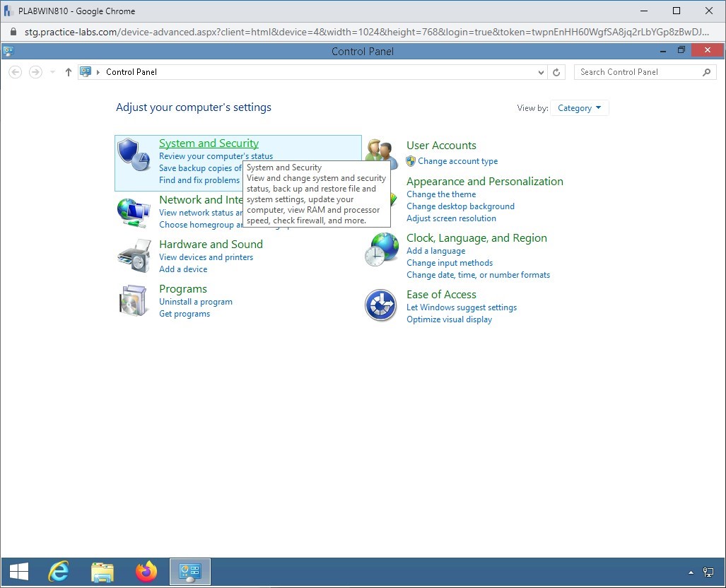Open Internet Explorer from the taskbar
The image size is (726, 588).
[58, 572]
